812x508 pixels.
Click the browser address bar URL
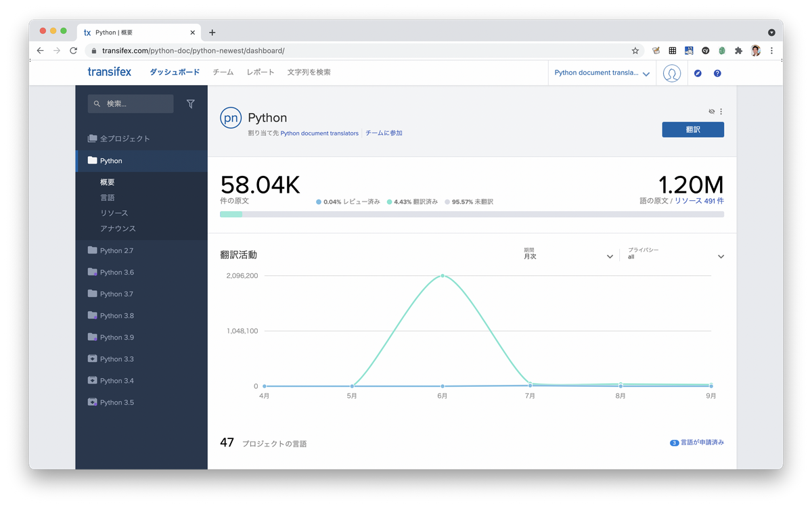pos(193,51)
